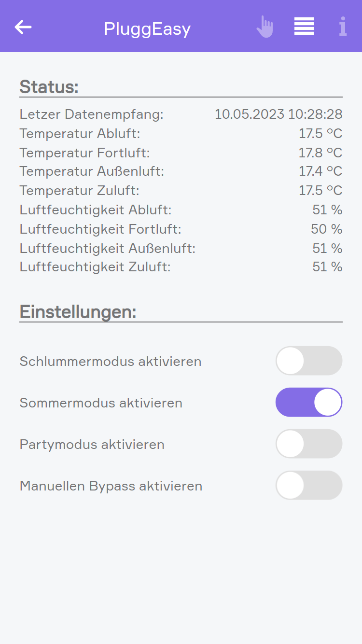Click the Einstellungen section heading

(x=78, y=312)
